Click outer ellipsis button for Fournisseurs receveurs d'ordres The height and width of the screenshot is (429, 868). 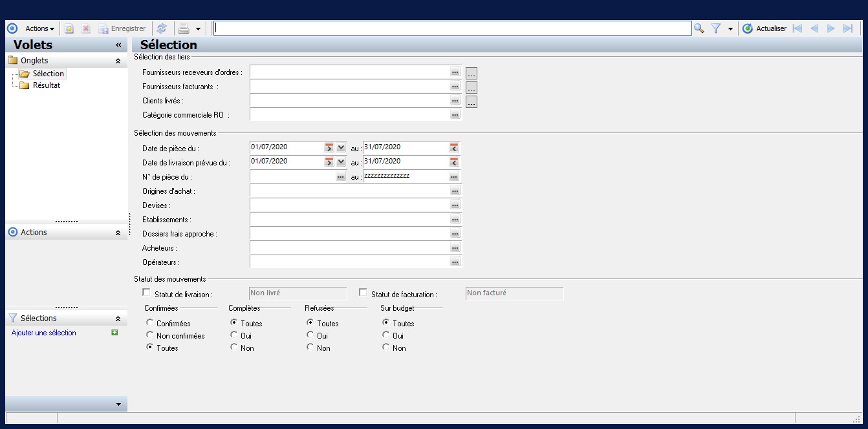click(472, 73)
